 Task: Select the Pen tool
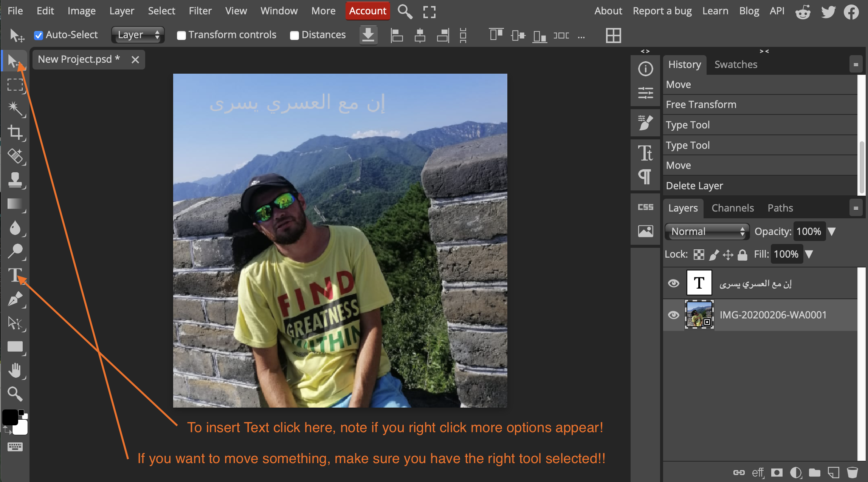(15, 299)
